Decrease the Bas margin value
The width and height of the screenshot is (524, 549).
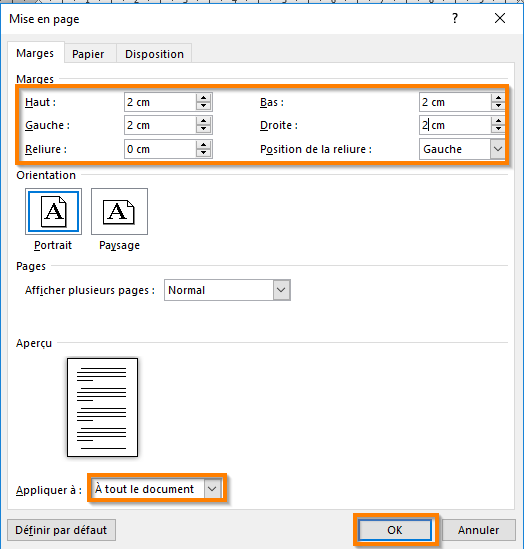pyautogui.click(x=498, y=106)
